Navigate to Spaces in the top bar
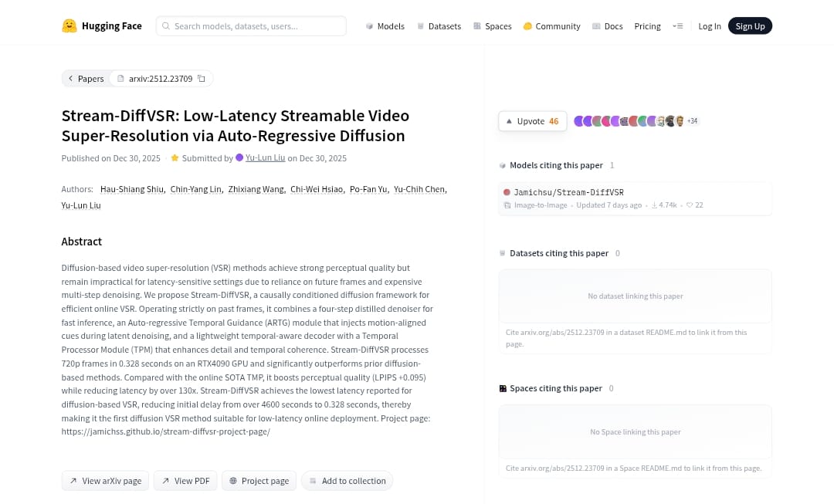 492,26
